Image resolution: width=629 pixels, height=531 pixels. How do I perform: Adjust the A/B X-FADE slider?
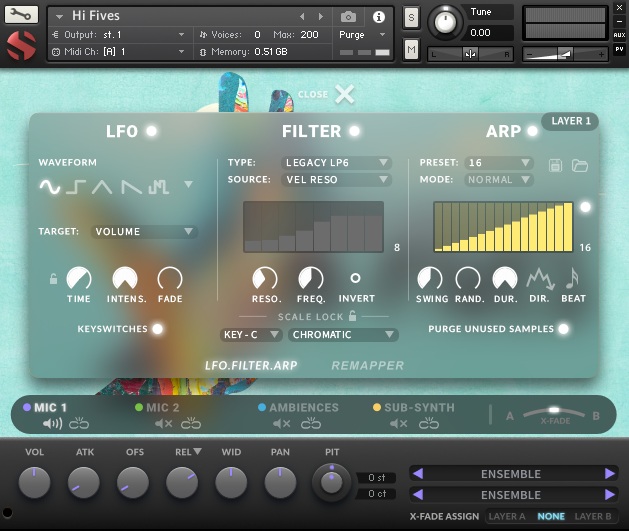coord(554,412)
